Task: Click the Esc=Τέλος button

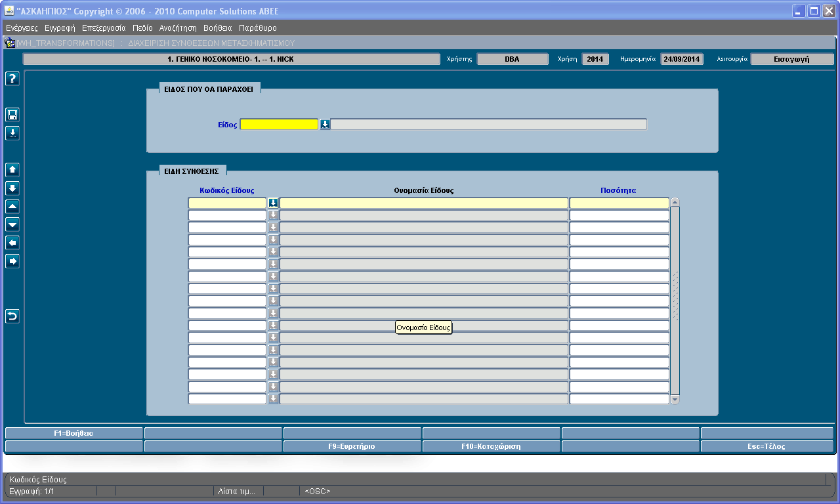Action: [767, 446]
